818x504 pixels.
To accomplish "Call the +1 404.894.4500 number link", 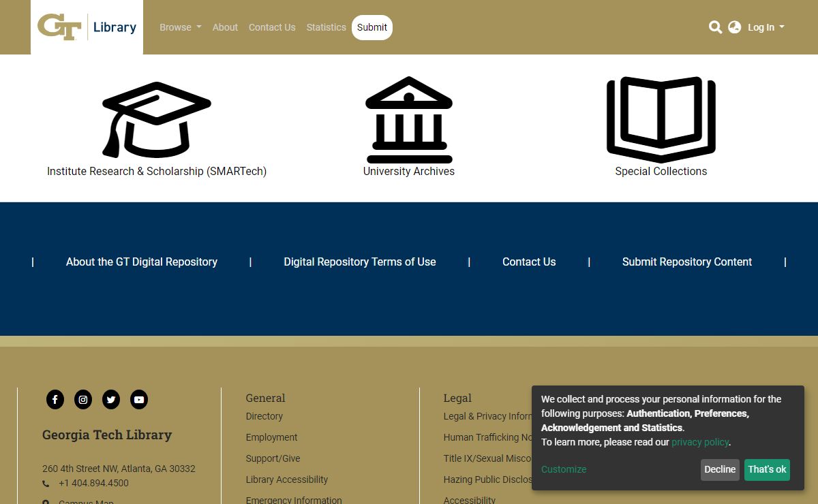I will [93, 484].
